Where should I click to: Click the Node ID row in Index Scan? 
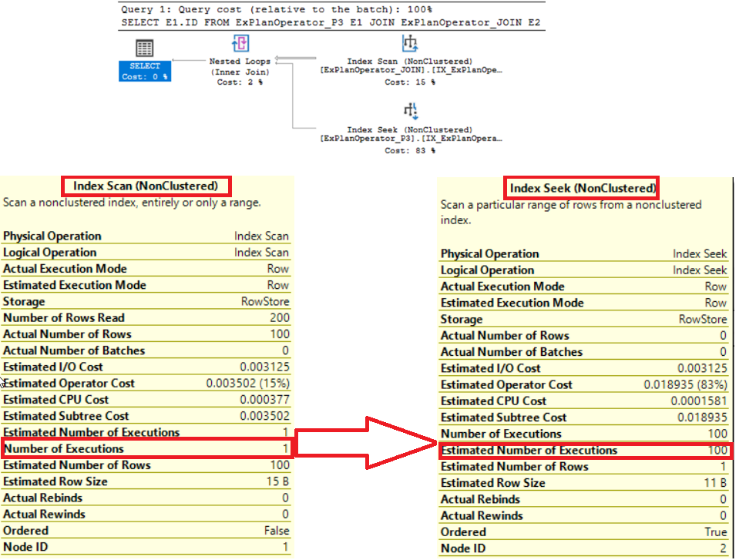pyautogui.click(x=146, y=547)
